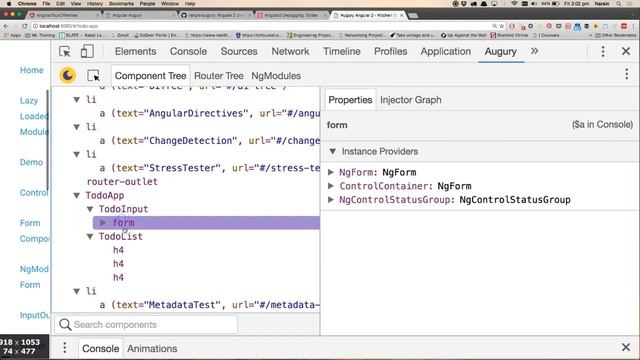Collapse the TodoApp node
The image size is (640, 360).
[76, 196]
